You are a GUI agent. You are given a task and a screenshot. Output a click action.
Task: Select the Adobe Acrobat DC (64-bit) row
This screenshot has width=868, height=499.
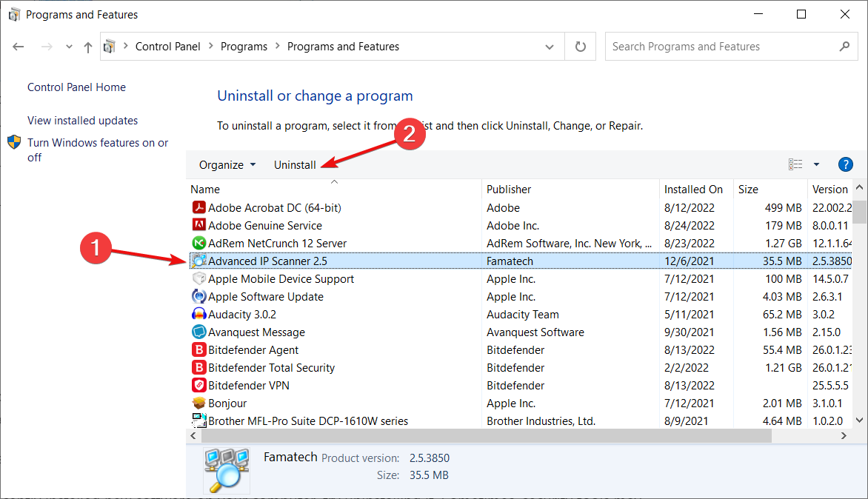pyautogui.click(x=521, y=207)
